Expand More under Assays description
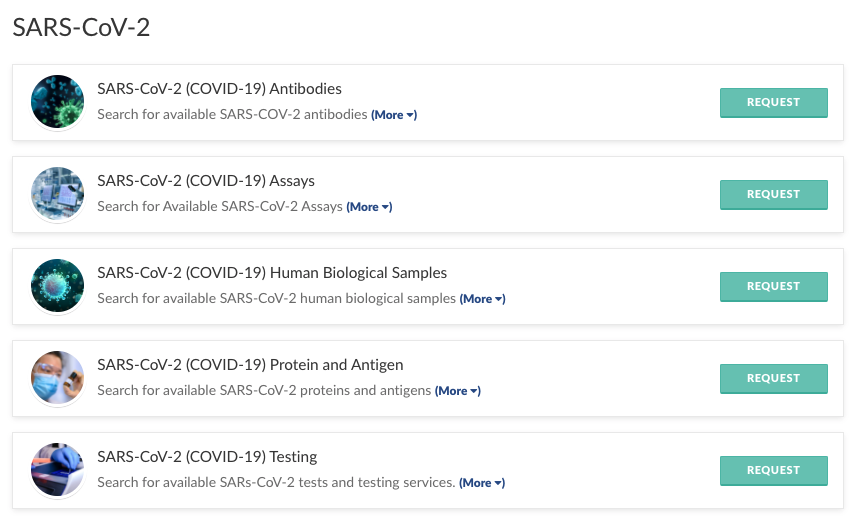 click(369, 207)
